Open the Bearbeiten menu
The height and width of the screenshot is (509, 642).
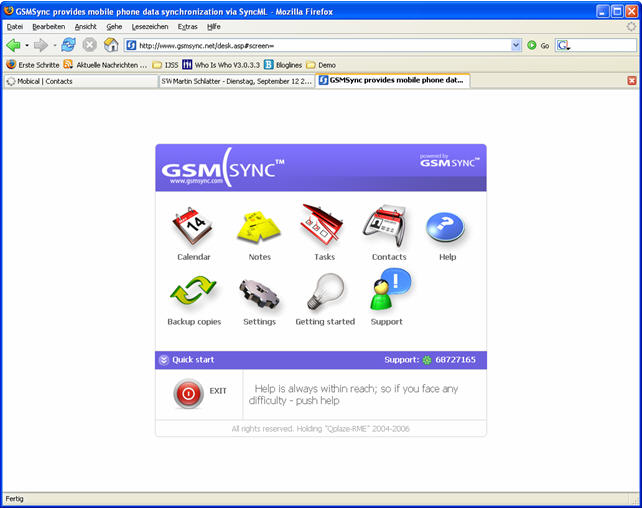pyautogui.click(x=48, y=27)
